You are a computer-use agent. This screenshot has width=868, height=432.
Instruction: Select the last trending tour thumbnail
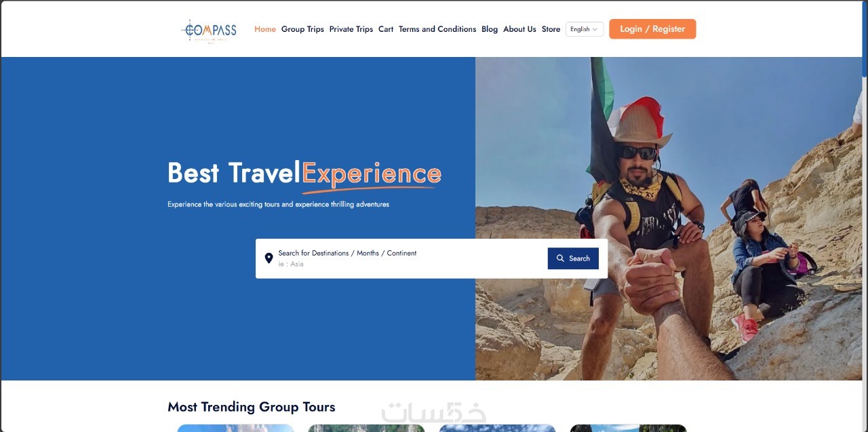(x=628, y=428)
